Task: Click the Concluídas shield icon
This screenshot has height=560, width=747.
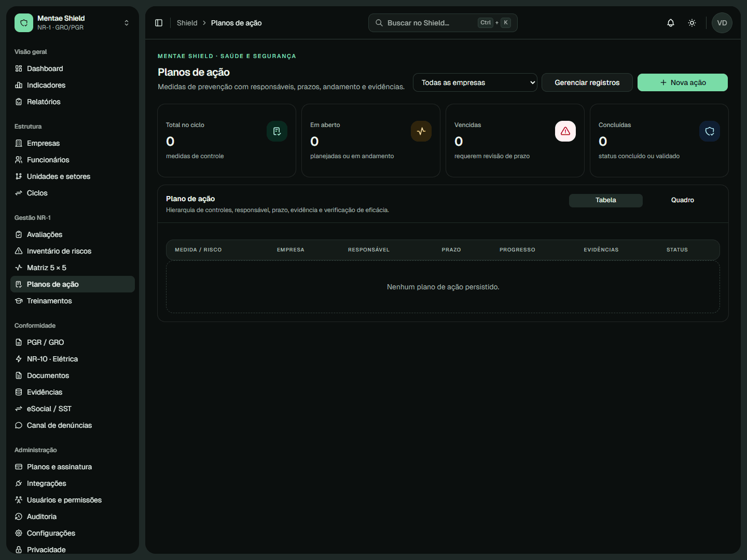Action: [x=710, y=131]
